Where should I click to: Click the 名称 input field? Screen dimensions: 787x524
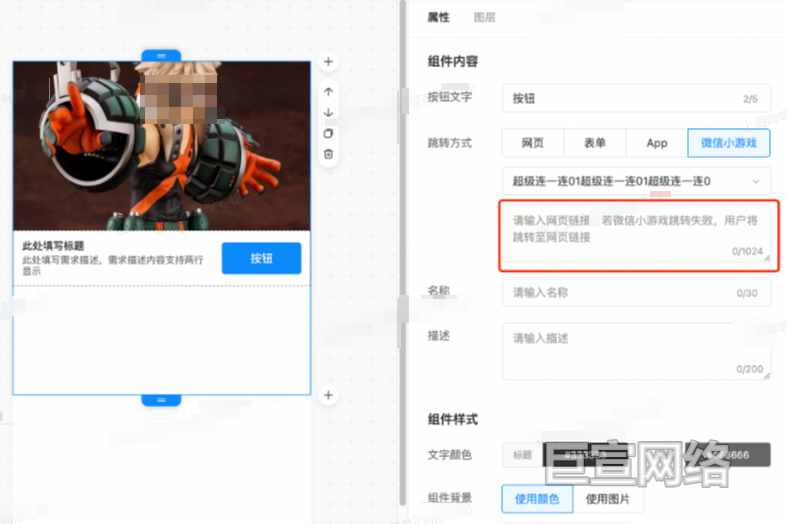(x=636, y=293)
